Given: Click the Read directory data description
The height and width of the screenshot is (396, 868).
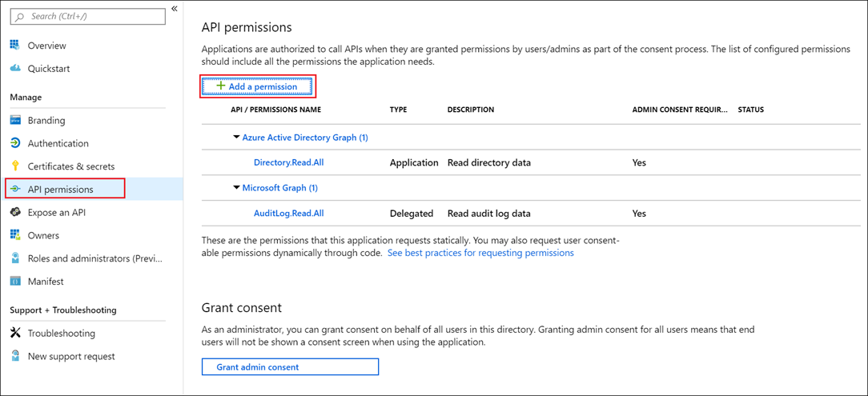Looking at the screenshot, I should point(488,162).
